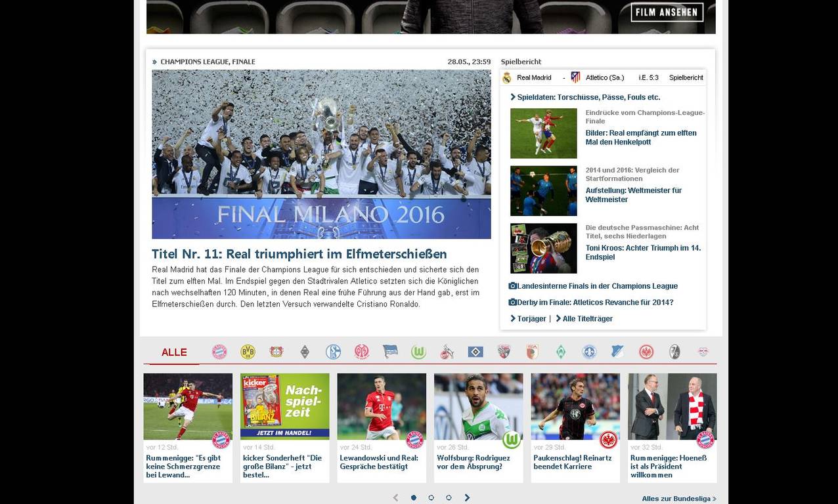Go to next carousel page arrow
838x504 pixels.
[467, 498]
